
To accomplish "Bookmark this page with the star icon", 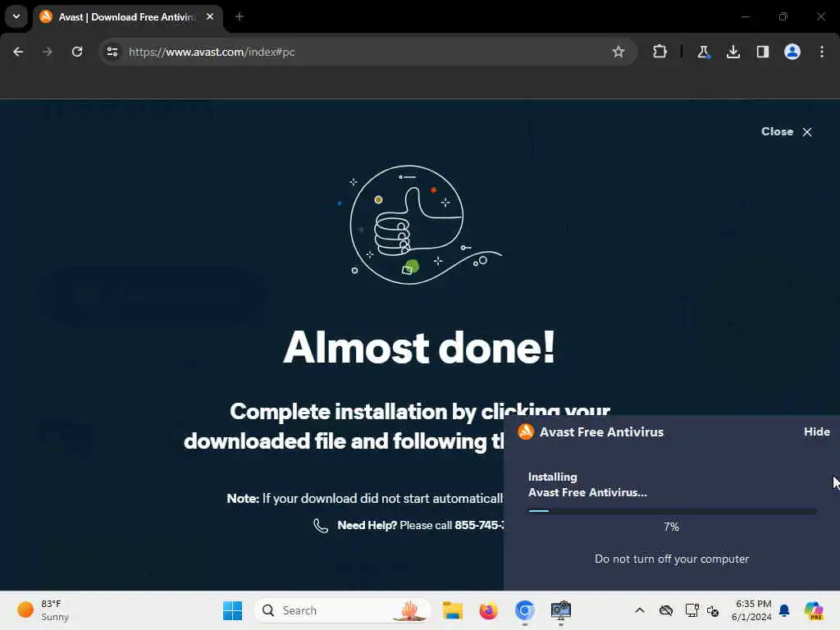I will click(619, 52).
